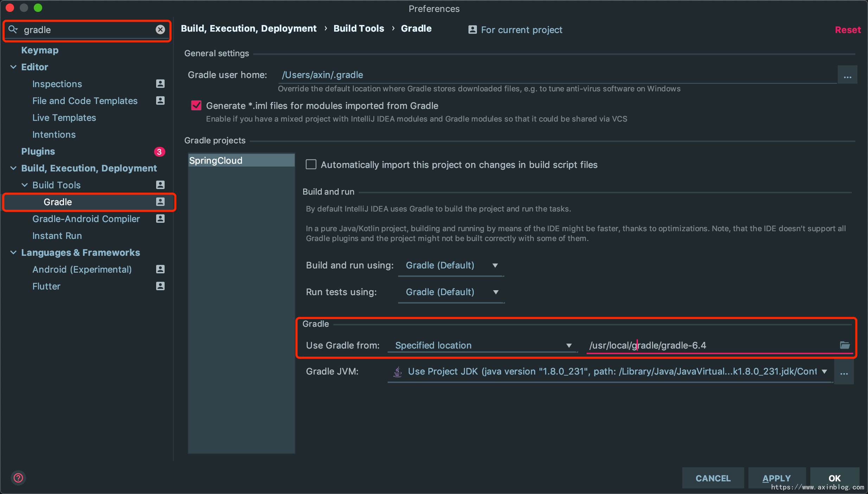The image size is (868, 494).
Task: Collapse Build, Execution, Deployment section
Action: (13, 168)
